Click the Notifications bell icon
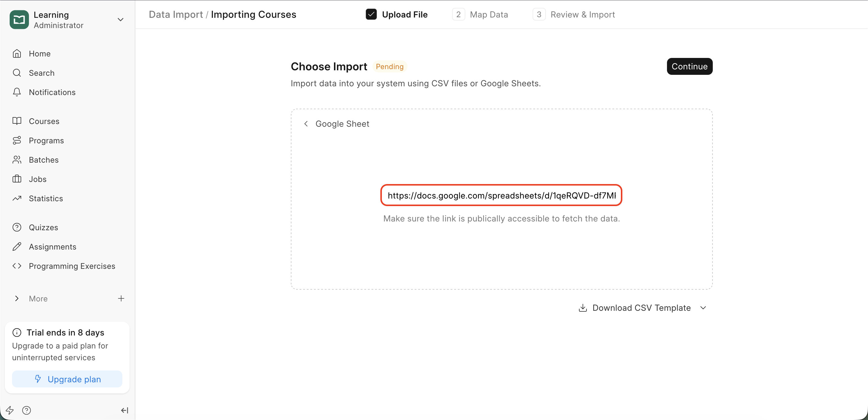 [x=17, y=92]
